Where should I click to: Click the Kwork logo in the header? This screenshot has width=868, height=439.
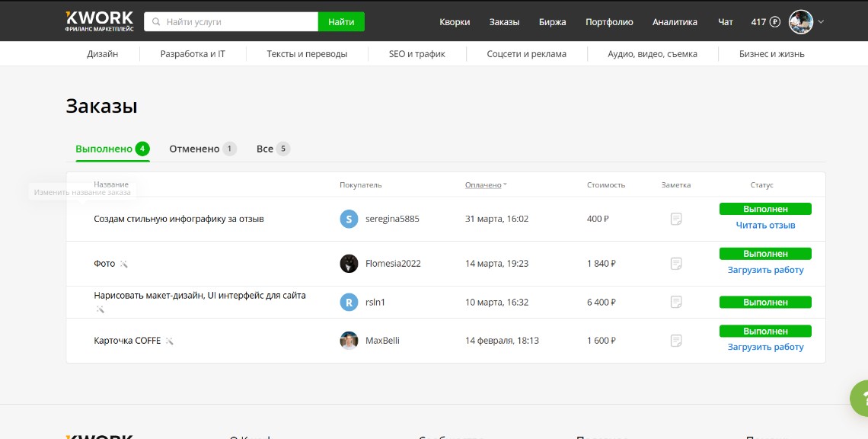99,21
